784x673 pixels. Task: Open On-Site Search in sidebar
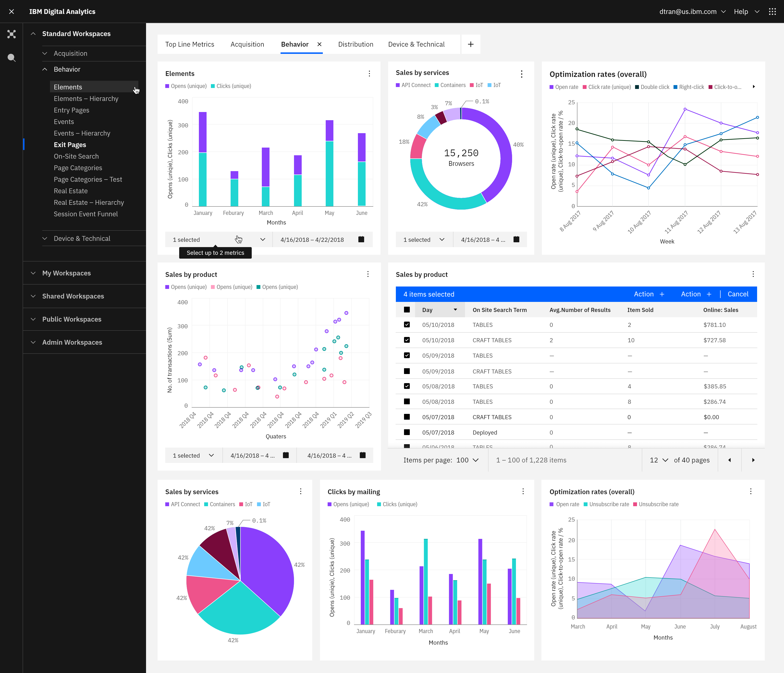point(76,156)
